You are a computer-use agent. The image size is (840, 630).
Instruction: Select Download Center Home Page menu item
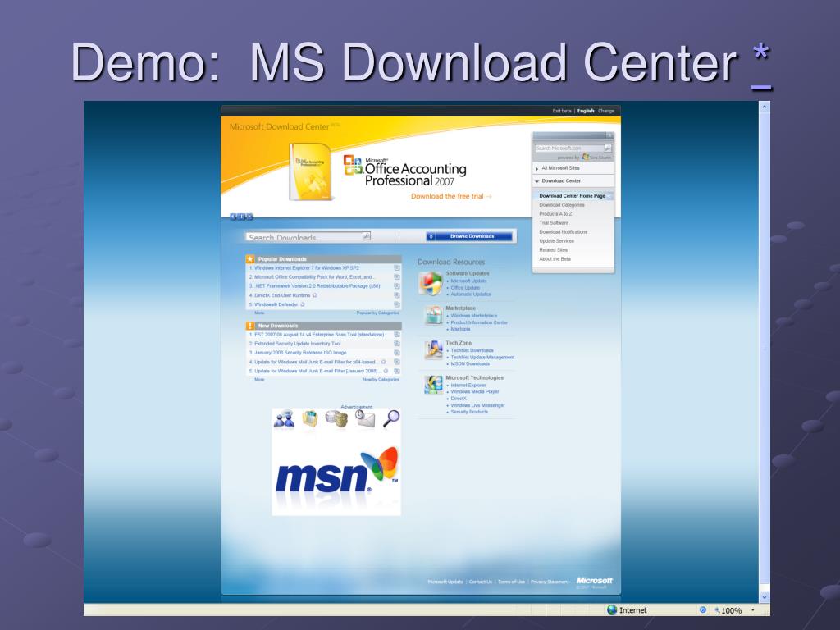coord(572,196)
